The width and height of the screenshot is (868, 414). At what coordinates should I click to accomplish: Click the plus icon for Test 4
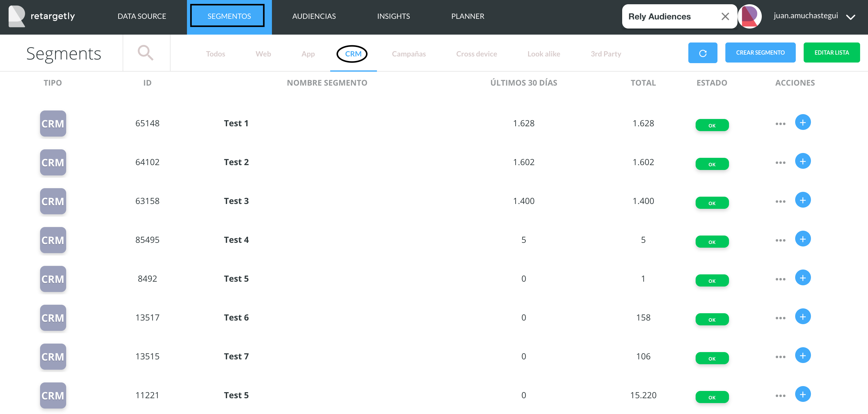(x=803, y=239)
